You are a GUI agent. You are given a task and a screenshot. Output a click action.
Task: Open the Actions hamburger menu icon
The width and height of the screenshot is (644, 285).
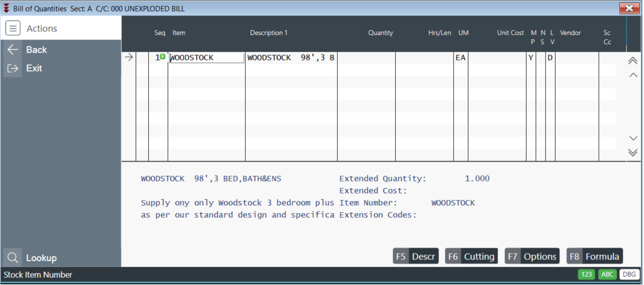coord(13,28)
